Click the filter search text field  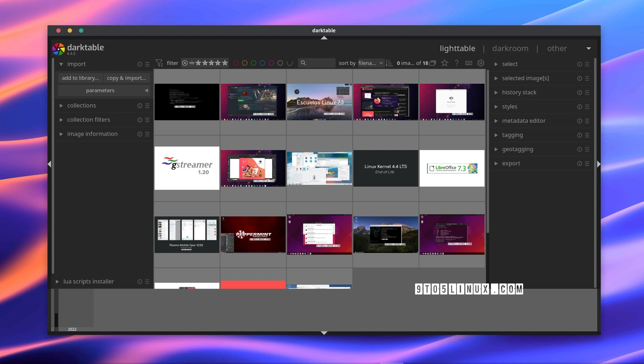(317, 63)
